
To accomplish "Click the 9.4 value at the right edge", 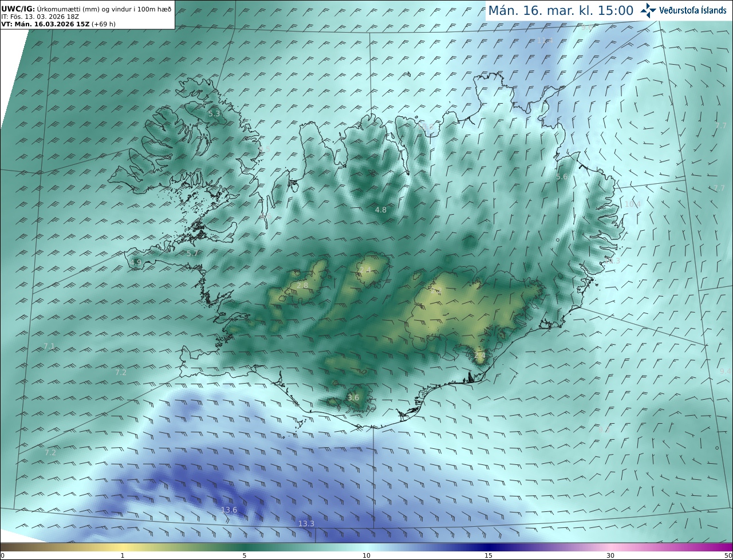I will click(725, 372).
